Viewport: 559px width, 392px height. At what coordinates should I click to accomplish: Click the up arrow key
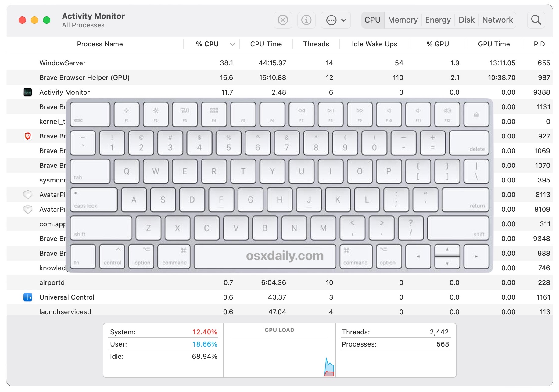click(x=447, y=250)
